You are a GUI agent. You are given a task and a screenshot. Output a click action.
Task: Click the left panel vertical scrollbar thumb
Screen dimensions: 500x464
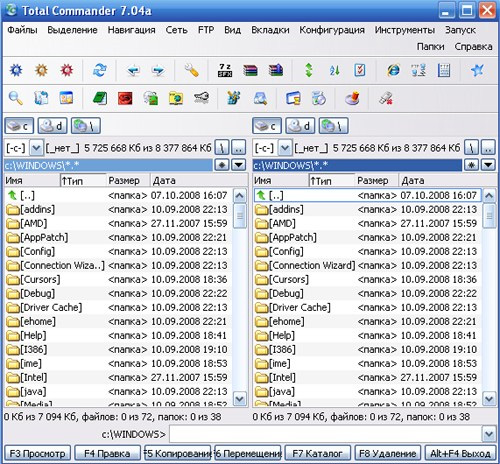(x=240, y=216)
